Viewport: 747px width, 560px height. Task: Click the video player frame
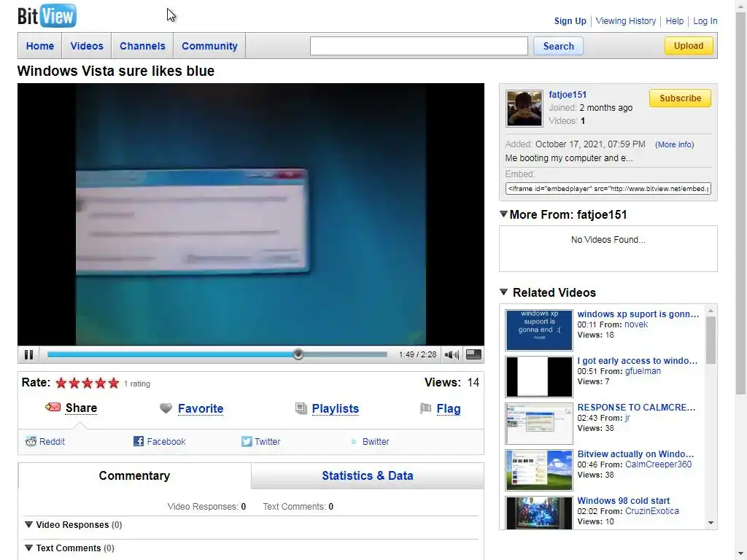tap(251, 214)
